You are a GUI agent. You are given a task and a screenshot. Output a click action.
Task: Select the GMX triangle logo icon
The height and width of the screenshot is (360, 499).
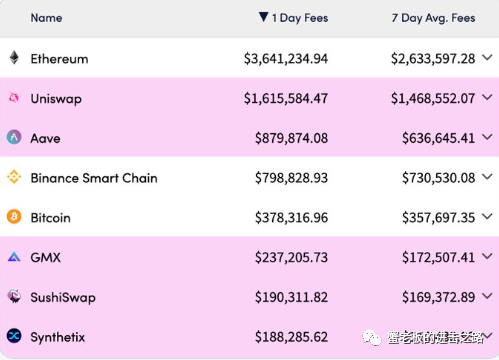(14, 257)
